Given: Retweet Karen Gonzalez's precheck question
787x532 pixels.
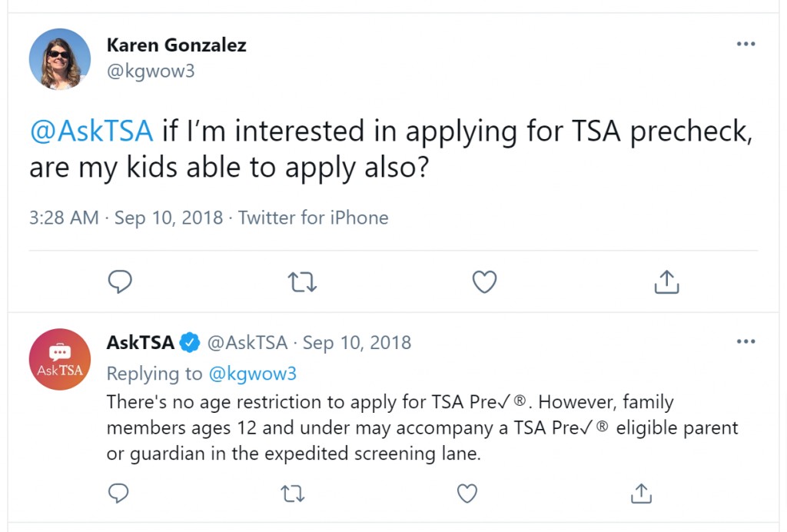Looking at the screenshot, I should click(302, 282).
